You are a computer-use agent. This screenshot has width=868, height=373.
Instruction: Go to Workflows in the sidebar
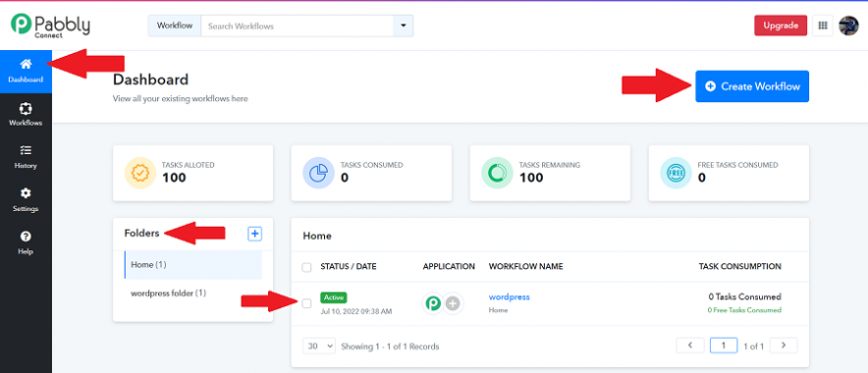(26, 115)
